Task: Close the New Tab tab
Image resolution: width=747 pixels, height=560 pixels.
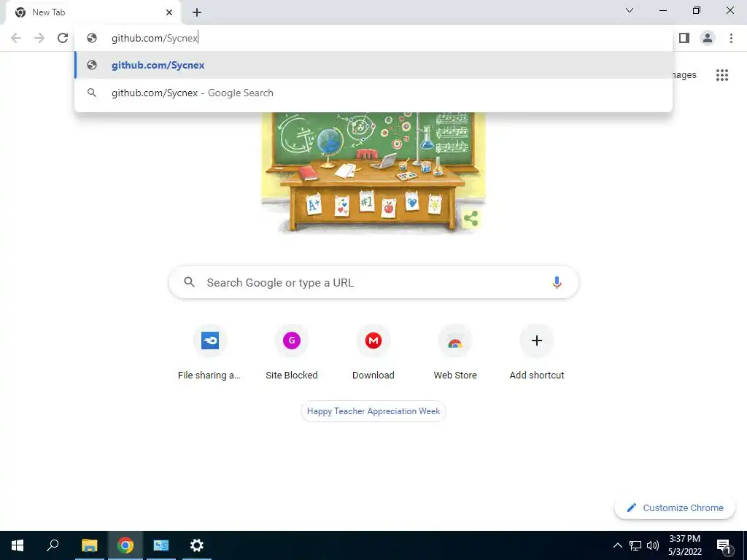Action: point(169,12)
